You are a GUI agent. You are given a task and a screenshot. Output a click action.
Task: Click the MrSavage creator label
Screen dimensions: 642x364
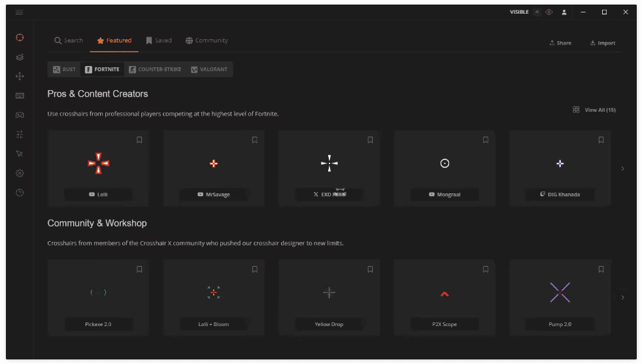(x=214, y=195)
